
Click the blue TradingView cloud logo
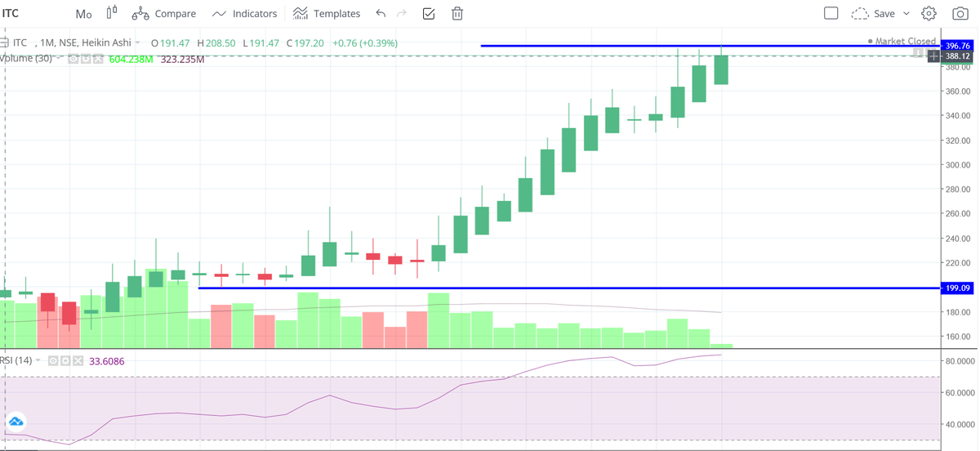[x=16, y=422]
